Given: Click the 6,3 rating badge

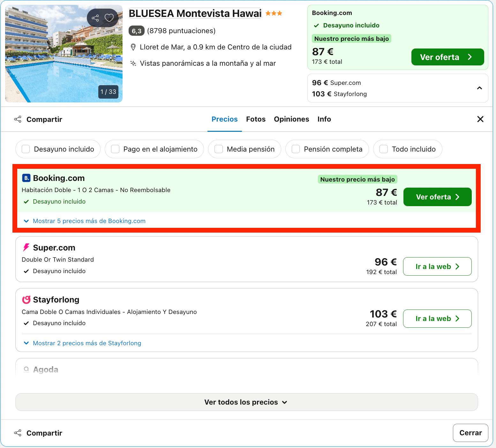Looking at the screenshot, I should (x=137, y=31).
